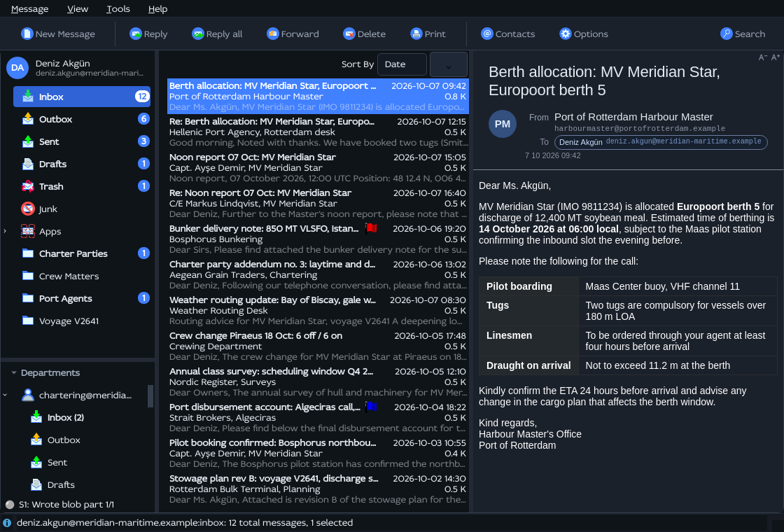Click the Search toolbar icon
This screenshot has width=784, height=532.
point(726,34)
